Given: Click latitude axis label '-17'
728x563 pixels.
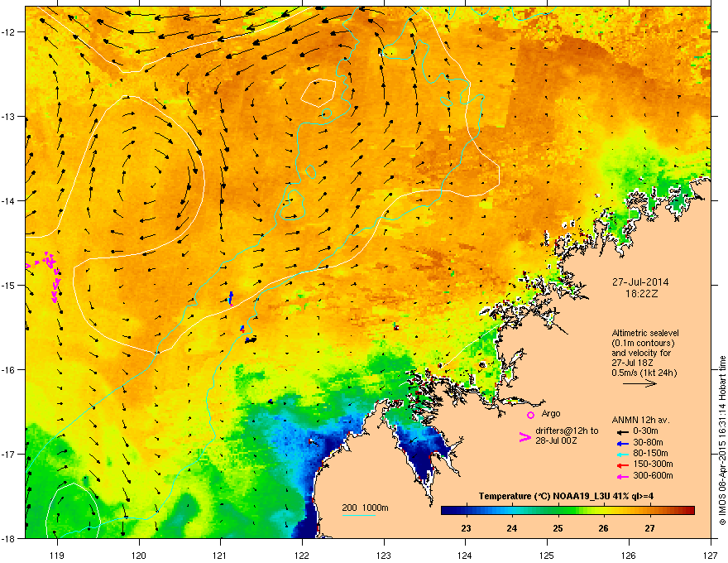Looking at the screenshot, I should tap(9, 454).
